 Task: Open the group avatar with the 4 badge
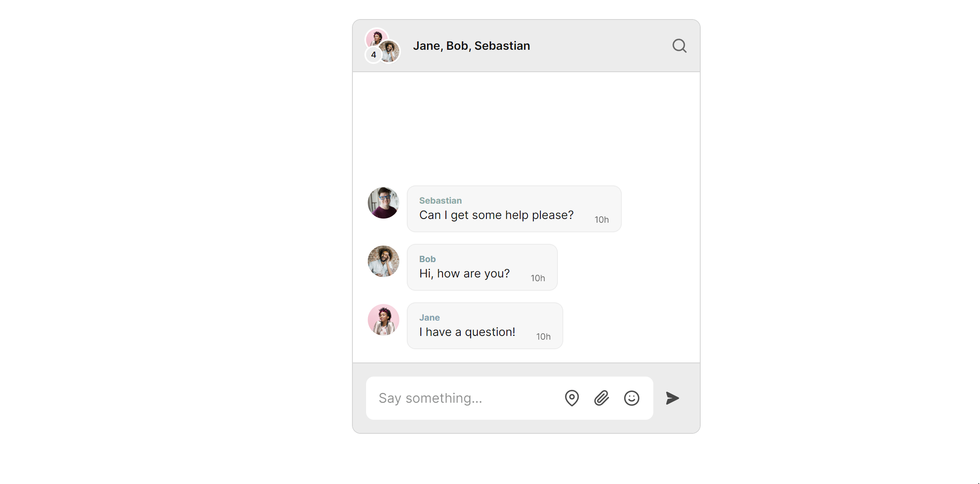click(x=382, y=46)
